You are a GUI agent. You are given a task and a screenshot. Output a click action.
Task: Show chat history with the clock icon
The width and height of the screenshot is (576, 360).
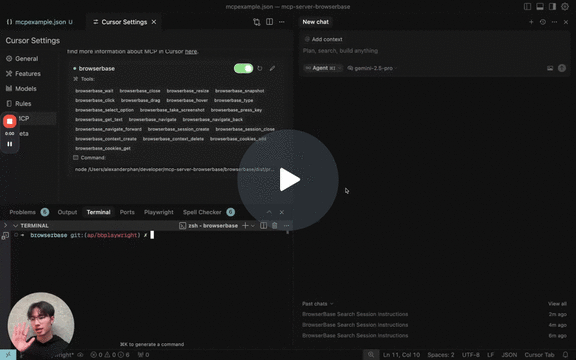[543, 22]
